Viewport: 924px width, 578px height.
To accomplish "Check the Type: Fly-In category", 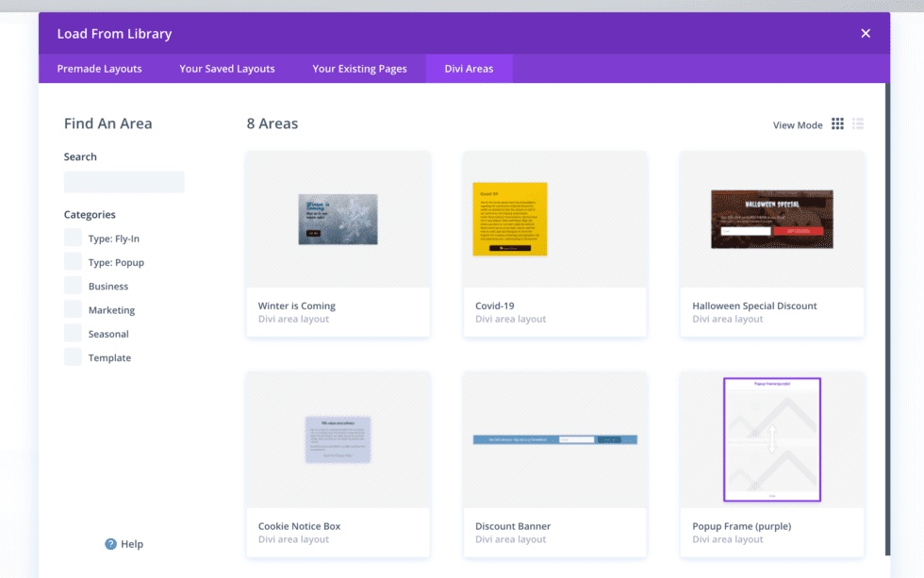I will click(x=74, y=238).
